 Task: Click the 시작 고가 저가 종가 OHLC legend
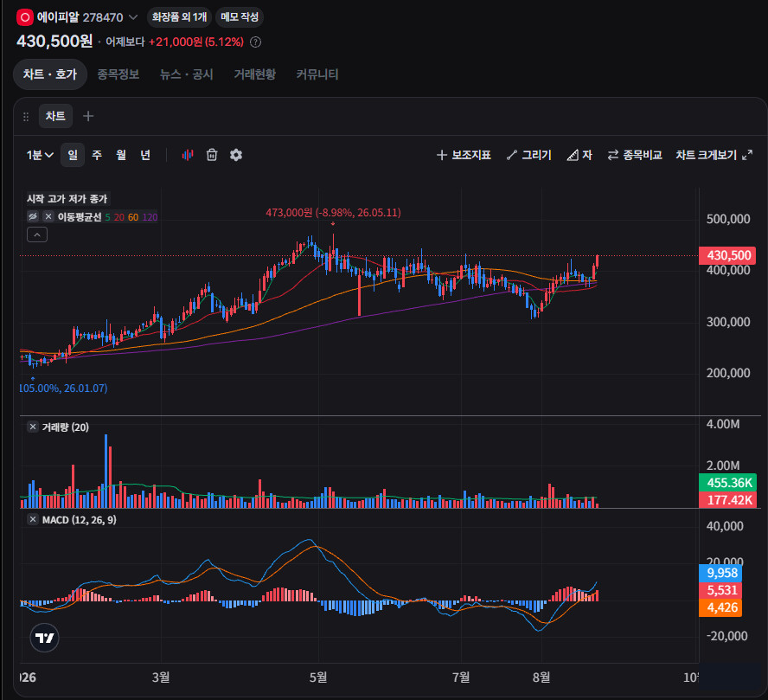click(x=67, y=199)
